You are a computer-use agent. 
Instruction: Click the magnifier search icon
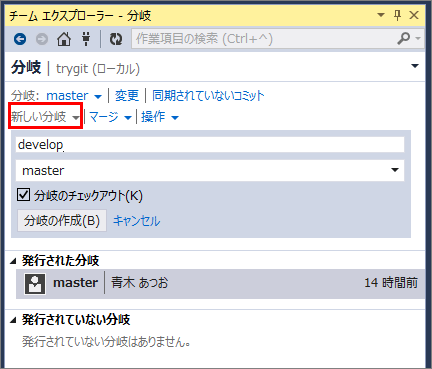click(x=403, y=39)
